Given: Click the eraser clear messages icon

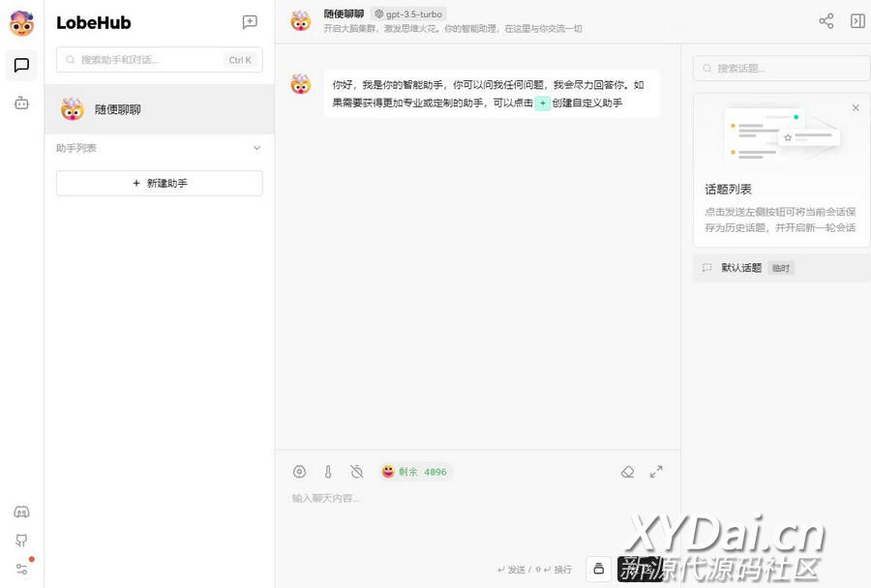Looking at the screenshot, I should [627, 472].
